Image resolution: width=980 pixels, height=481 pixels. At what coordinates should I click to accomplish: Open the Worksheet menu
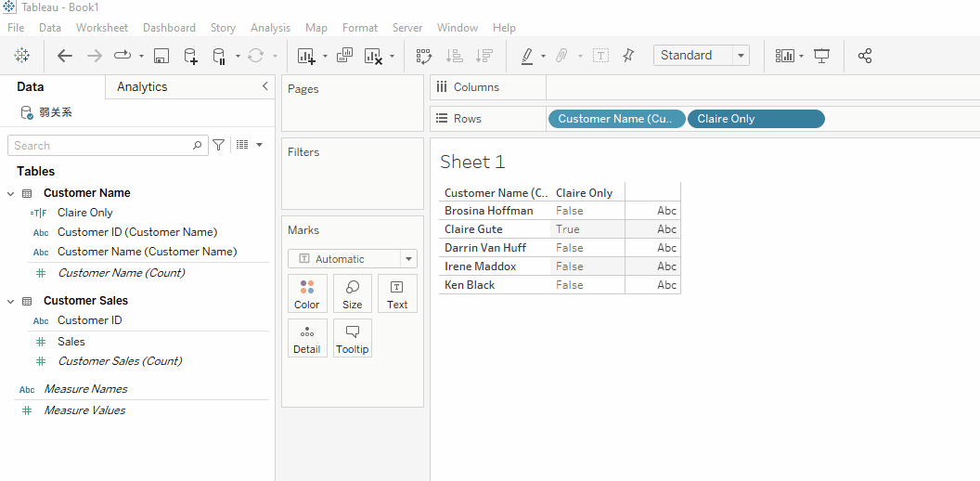102,28
